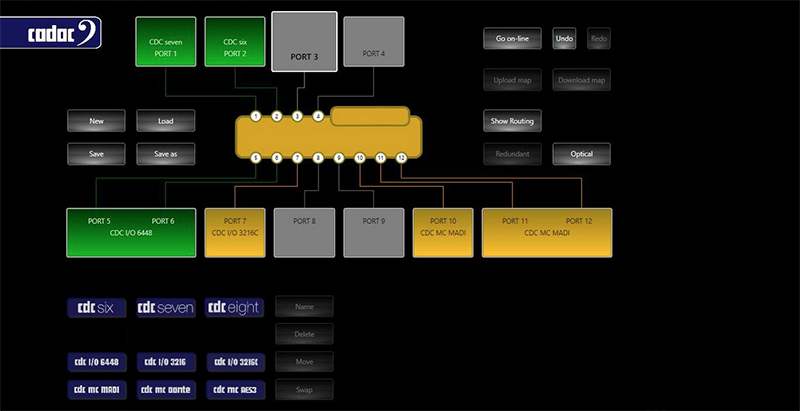Viewport: 800px width, 411px height.
Task: Toggle the Optical connection option
Action: [x=582, y=154]
